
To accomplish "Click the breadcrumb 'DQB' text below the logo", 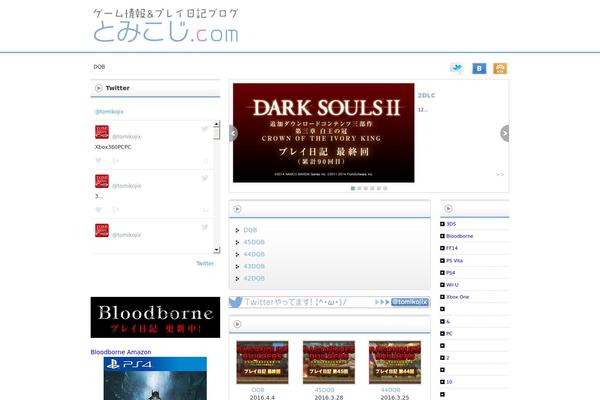I will click(x=99, y=67).
